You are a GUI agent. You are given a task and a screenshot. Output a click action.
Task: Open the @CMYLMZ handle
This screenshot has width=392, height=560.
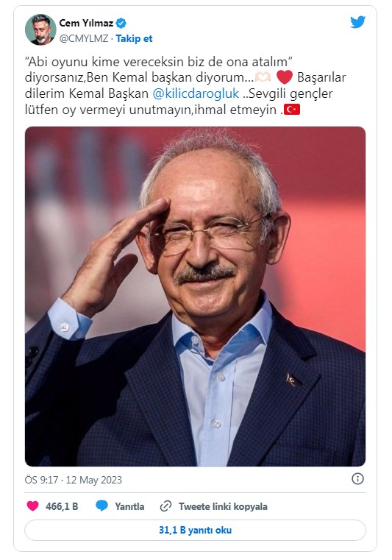click(84, 38)
